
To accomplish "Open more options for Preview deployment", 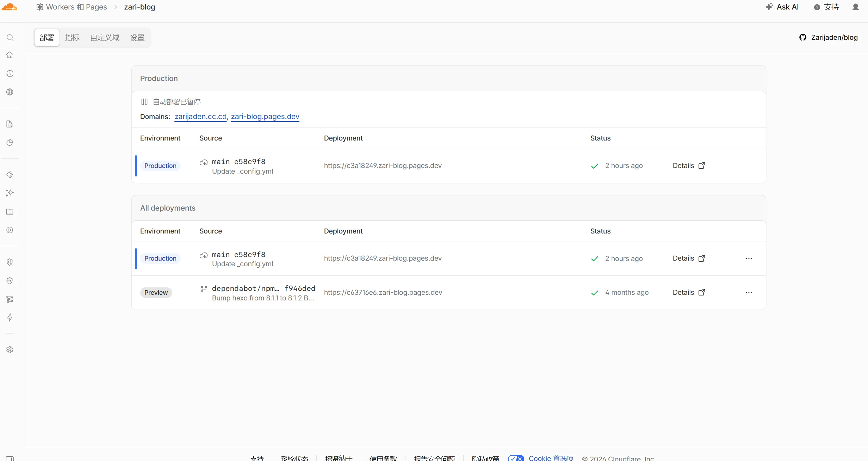I will [x=749, y=293].
